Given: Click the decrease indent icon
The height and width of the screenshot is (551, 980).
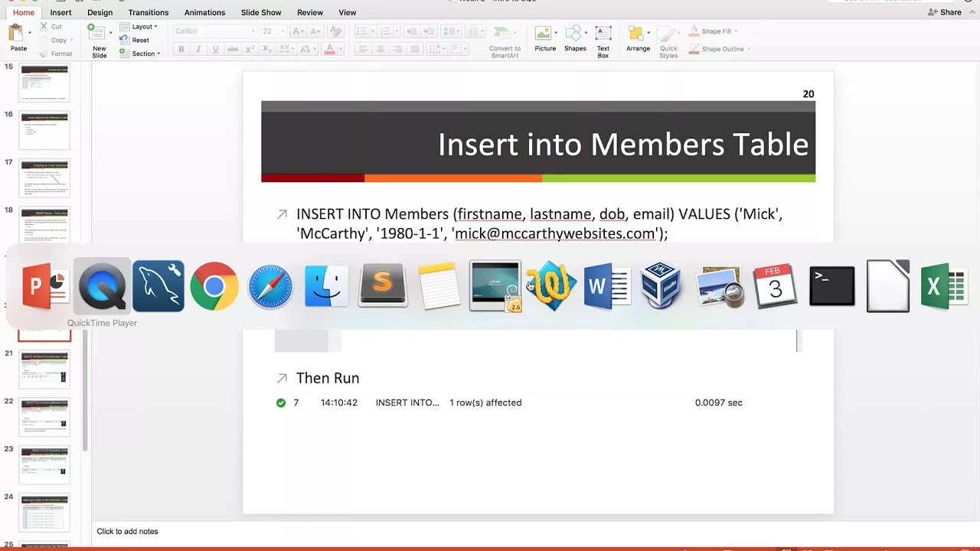Looking at the screenshot, I should click(x=411, y=31).
